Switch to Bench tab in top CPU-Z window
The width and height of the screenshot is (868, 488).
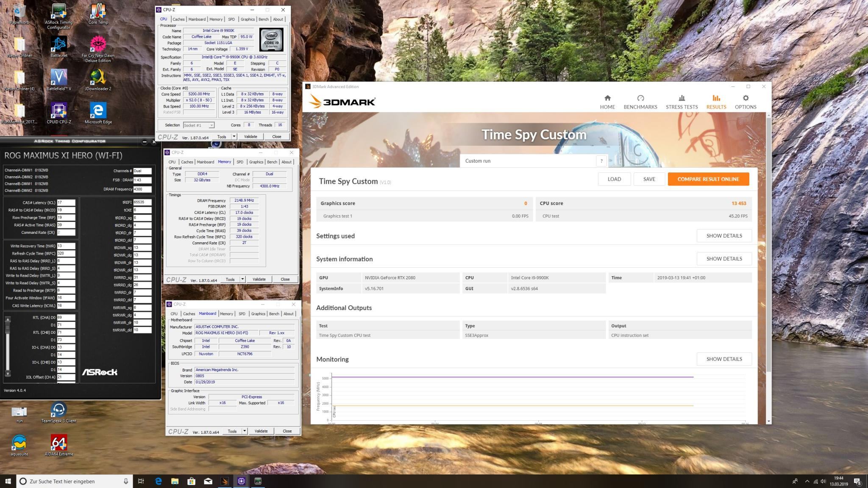pos(264,19)
